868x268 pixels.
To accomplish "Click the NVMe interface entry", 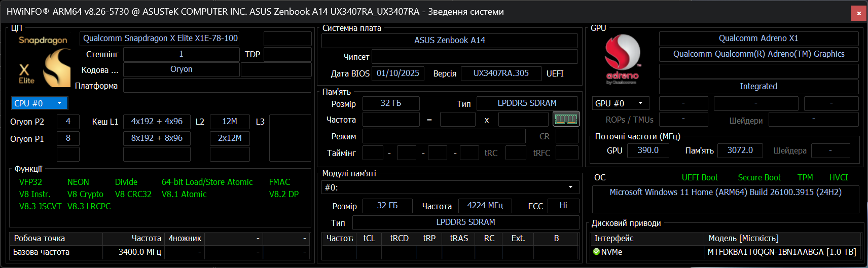I will coord(611,252).
